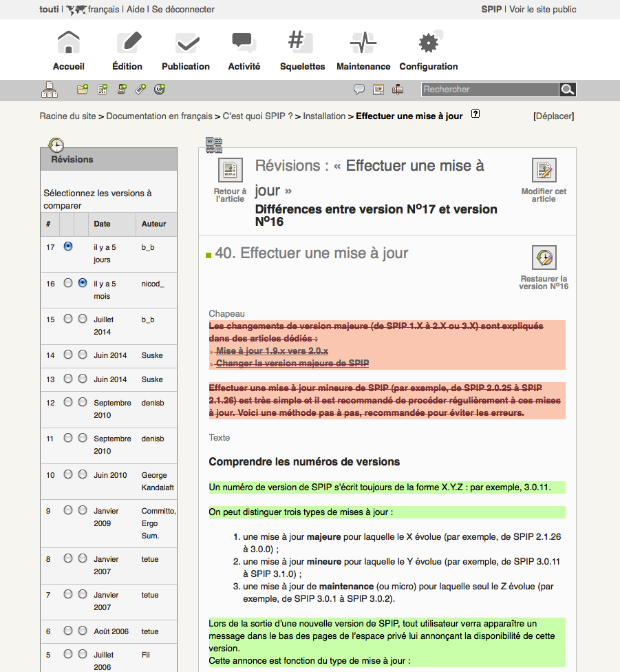Screen dimensions: 620x672
Task: Open the Configuration gear icon
Action: [428, 43]
